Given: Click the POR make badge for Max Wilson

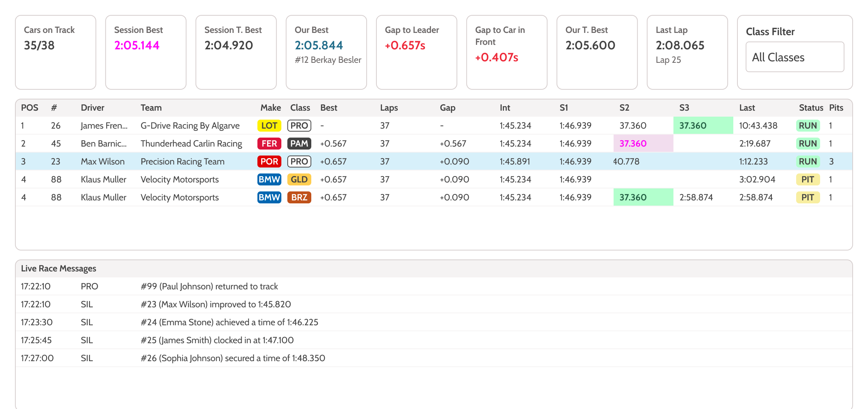Looking at the screenshot, I should coord(269,162).
